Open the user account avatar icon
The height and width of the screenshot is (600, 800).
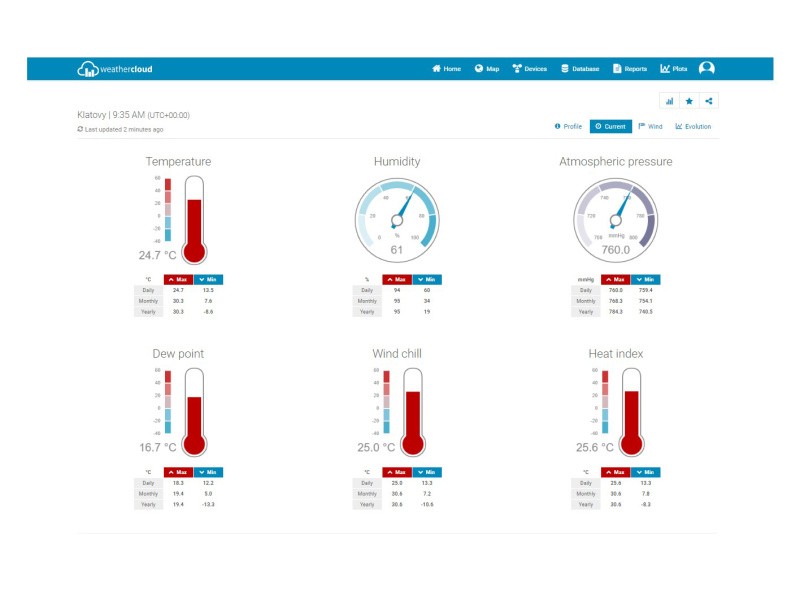[x=707, y=69]
